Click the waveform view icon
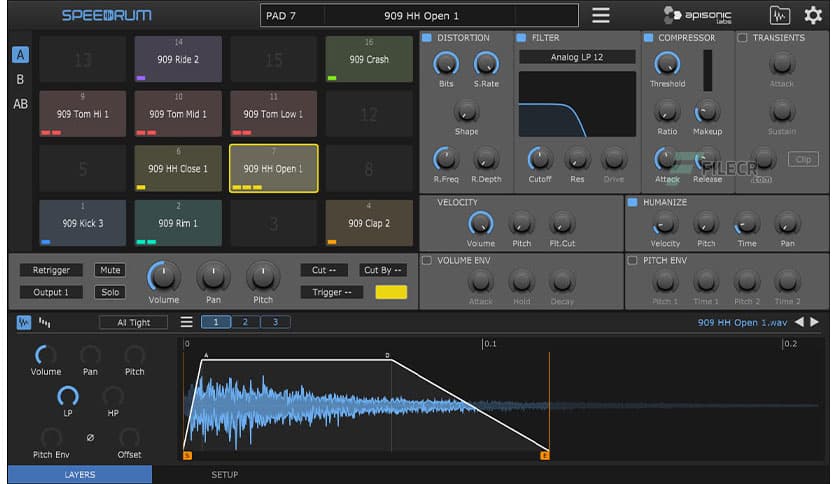 point(23,322)
